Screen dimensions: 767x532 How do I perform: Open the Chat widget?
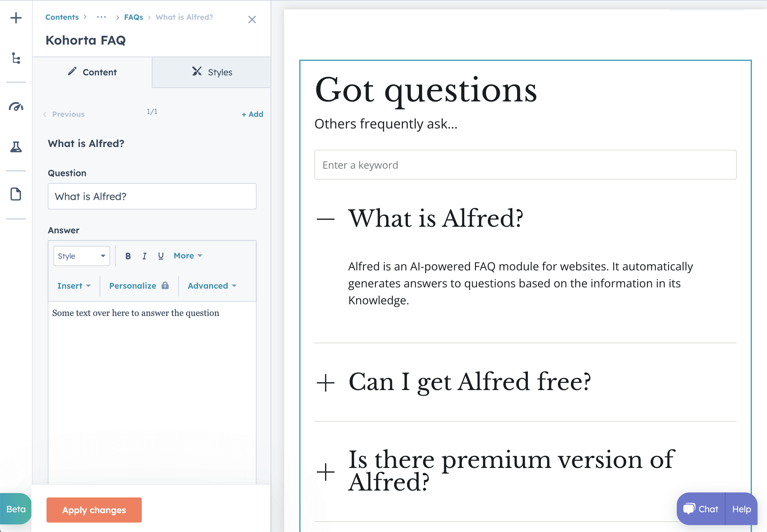[701, 509]
